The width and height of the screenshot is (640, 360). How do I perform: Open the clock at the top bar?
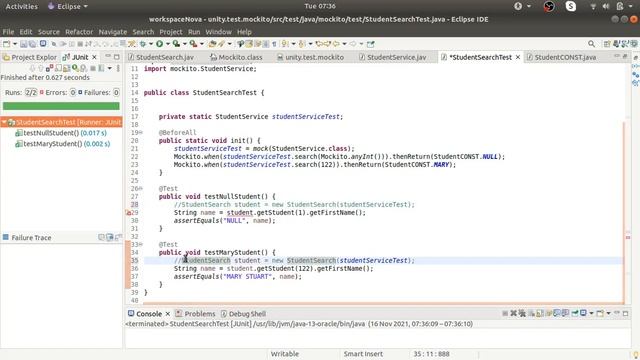(320, 6)
